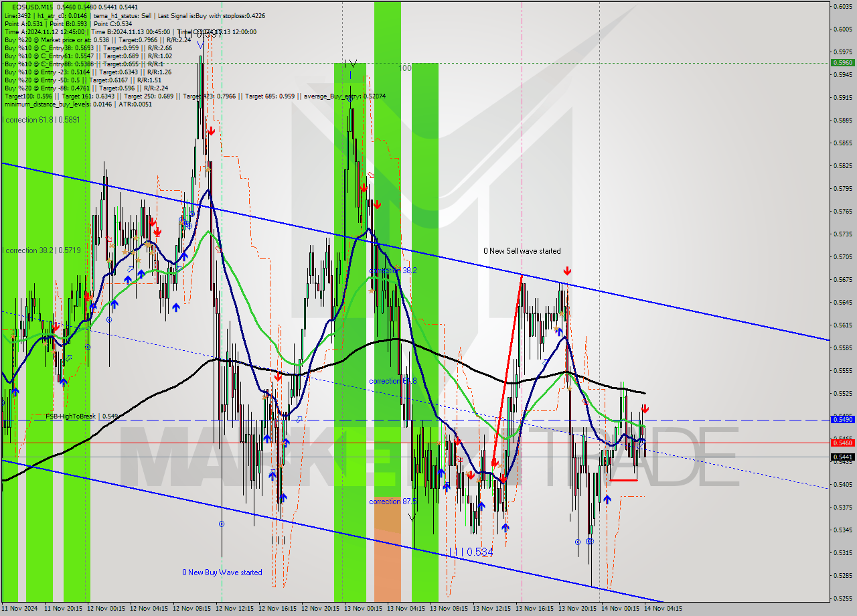Click the '11 Nov 2024' time label
The image size is (857, 616).
click(x=20, y=609)
